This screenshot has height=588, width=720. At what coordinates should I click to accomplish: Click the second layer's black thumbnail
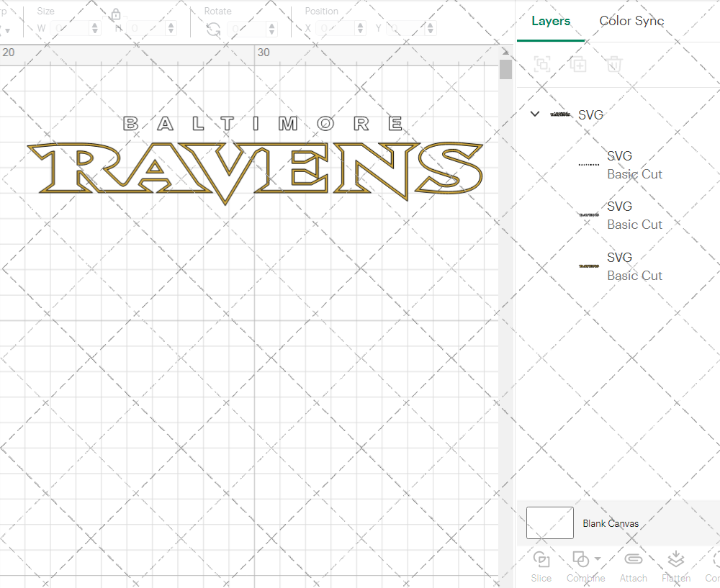click(x=589, y=214)
